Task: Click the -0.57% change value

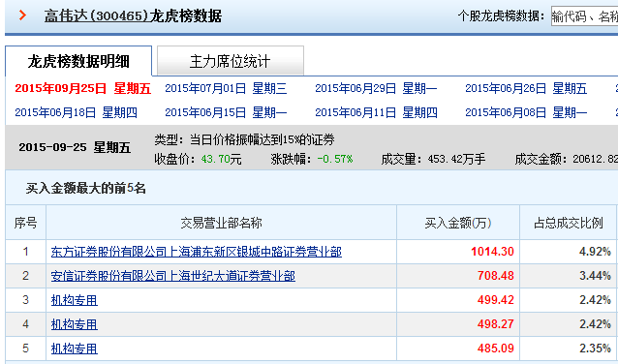Action: 334,159
